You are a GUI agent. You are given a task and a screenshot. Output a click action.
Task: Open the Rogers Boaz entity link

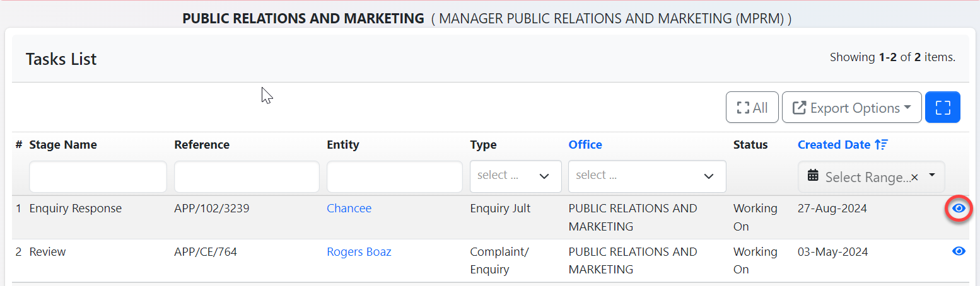tap(359, 252)
